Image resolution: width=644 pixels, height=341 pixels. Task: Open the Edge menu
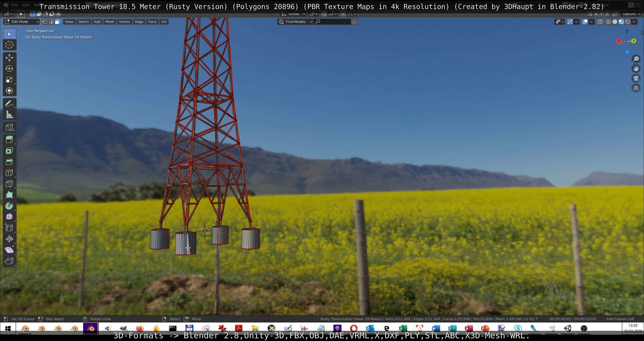point(139,22)
